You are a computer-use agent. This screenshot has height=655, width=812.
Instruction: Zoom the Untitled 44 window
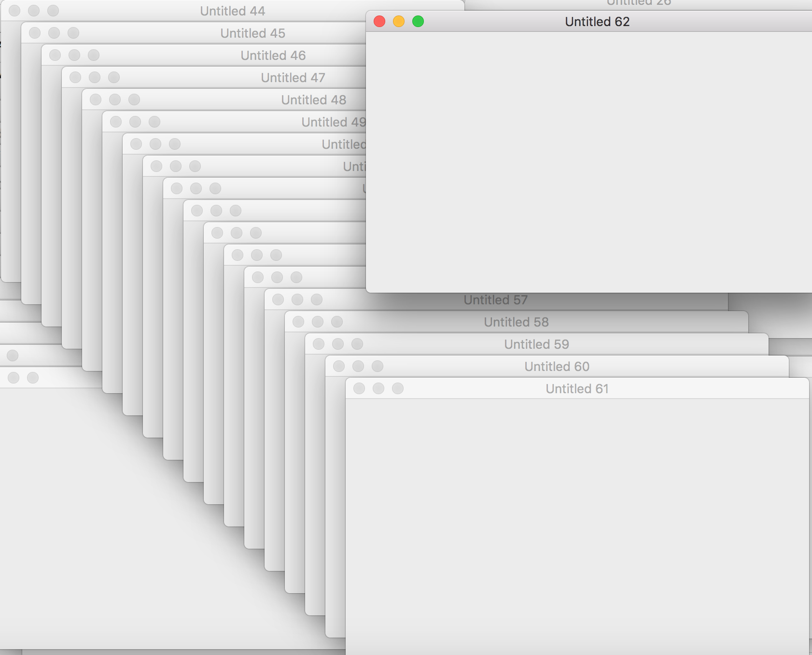[53, 11]
